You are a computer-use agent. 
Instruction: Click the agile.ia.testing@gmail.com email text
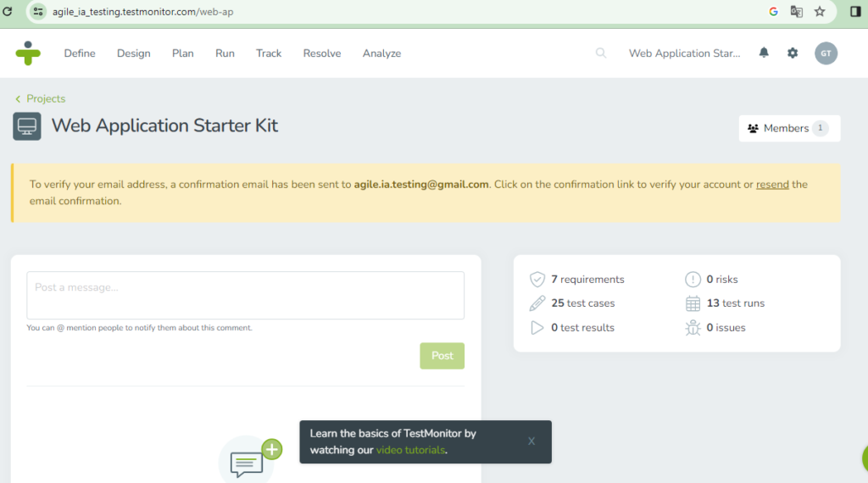click(x=421, y=184)
